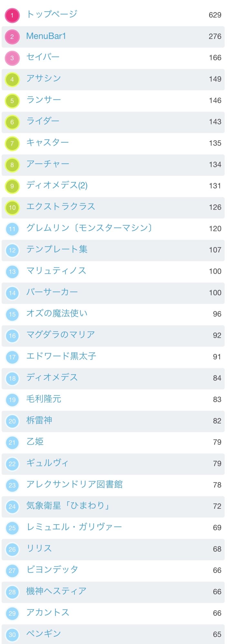
Task: Click the blue rank 20 badge
Action: [x=12, y=421]
